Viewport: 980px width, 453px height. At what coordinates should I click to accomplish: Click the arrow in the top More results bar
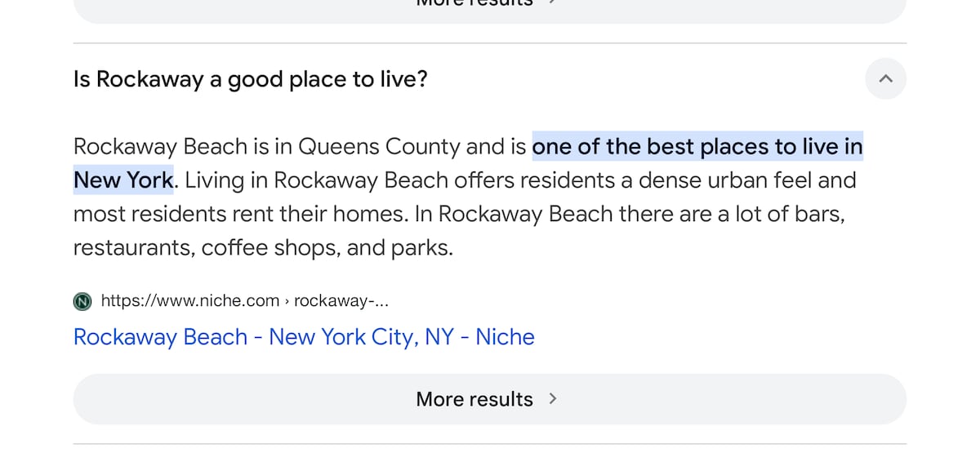pyautogui.click(x=553, y=2)
